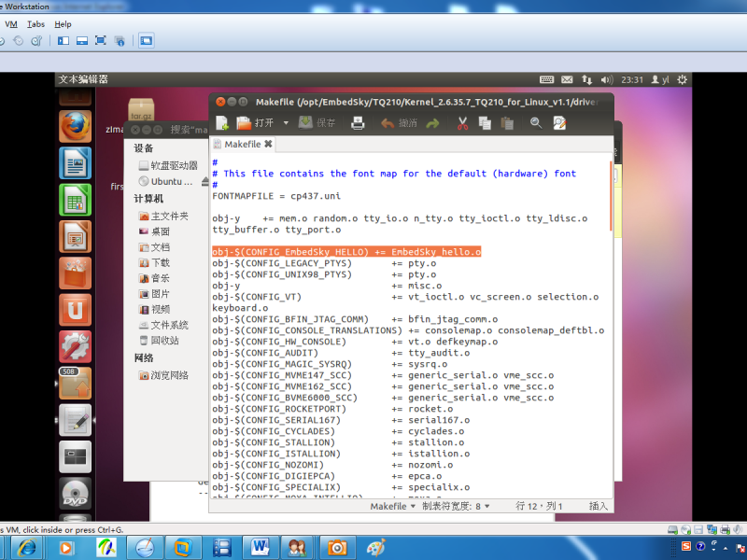Click the file system item in sidebar
747x560 pixels.
coord(169,325)
